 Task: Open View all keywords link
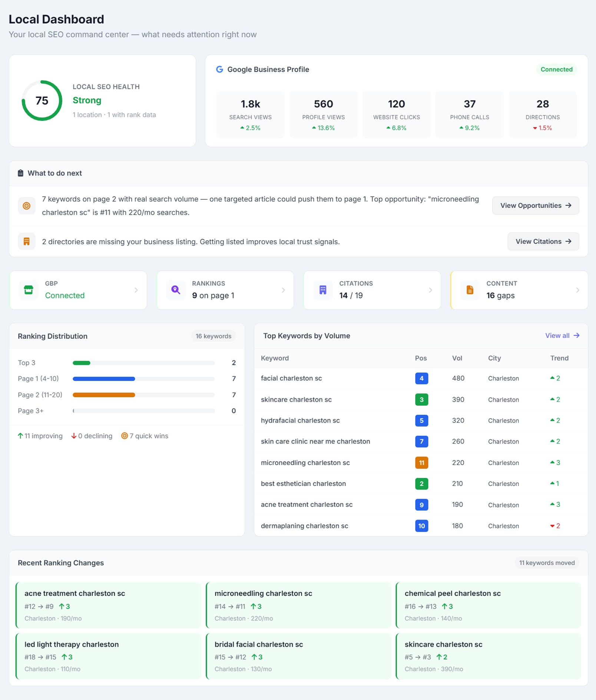pyautogui.click(x=562, y=335)
